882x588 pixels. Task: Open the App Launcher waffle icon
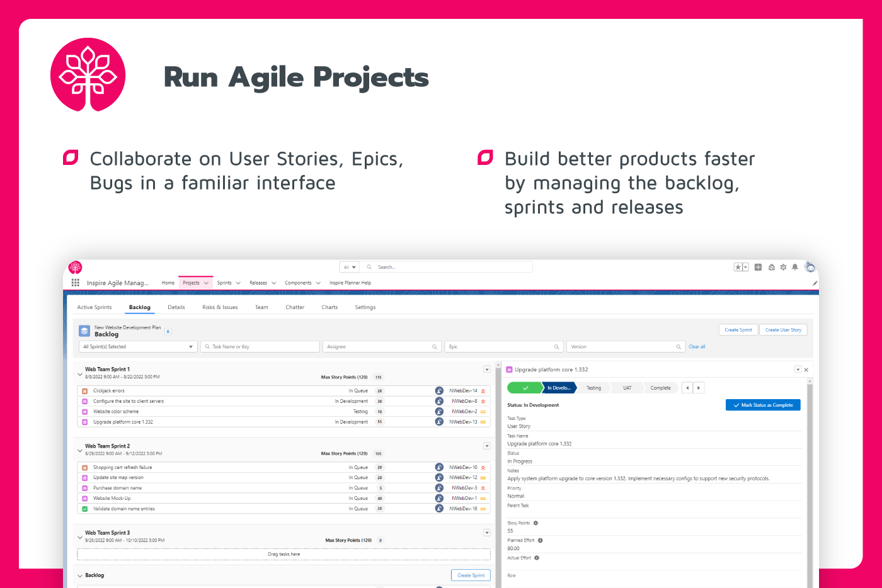[75, 283]
